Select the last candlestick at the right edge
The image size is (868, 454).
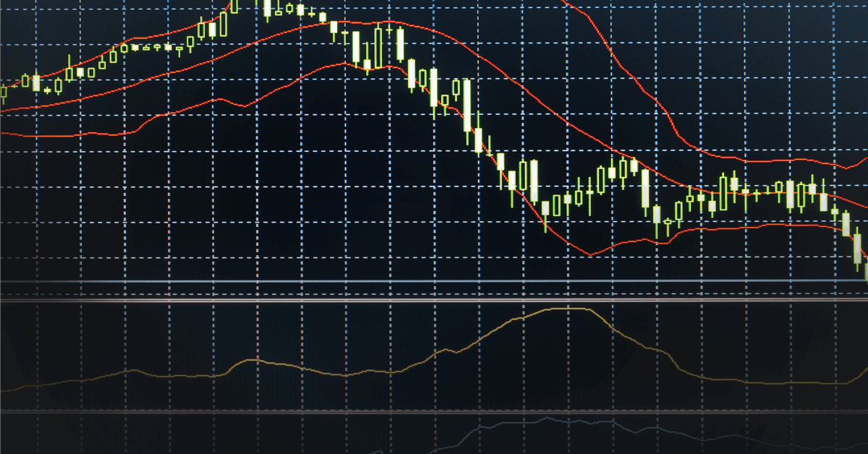coord(866,271)
